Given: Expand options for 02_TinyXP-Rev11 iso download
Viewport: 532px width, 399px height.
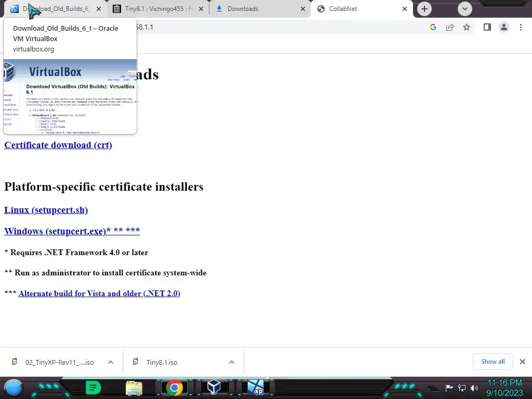Looking at the screenshot, I should tap(111, 362).
